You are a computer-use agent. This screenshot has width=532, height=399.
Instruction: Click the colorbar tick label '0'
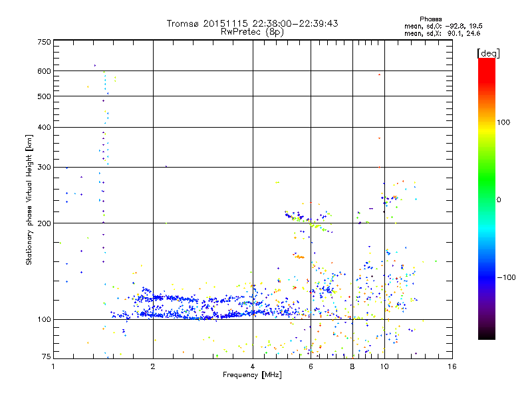(x=499, y=200)
